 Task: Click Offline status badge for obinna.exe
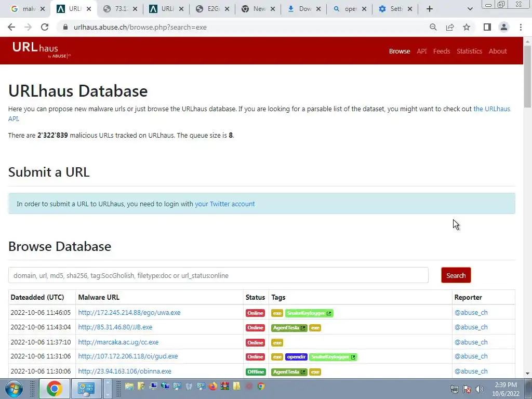tap(256, 372)
